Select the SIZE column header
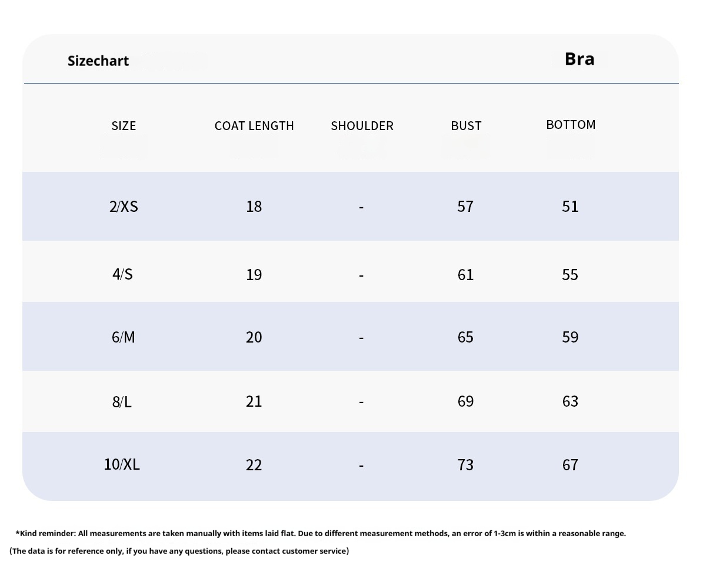The image size is (706, 588). [124, 125]
